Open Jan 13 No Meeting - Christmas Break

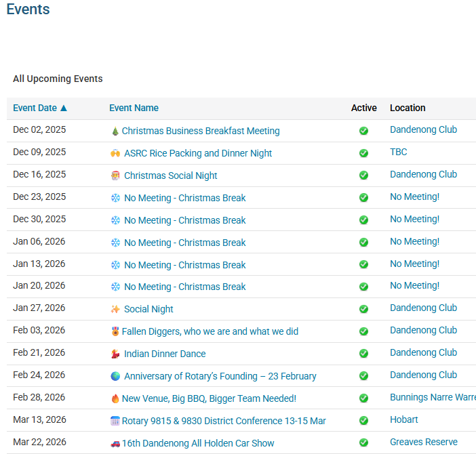click(x=185, y=265)
